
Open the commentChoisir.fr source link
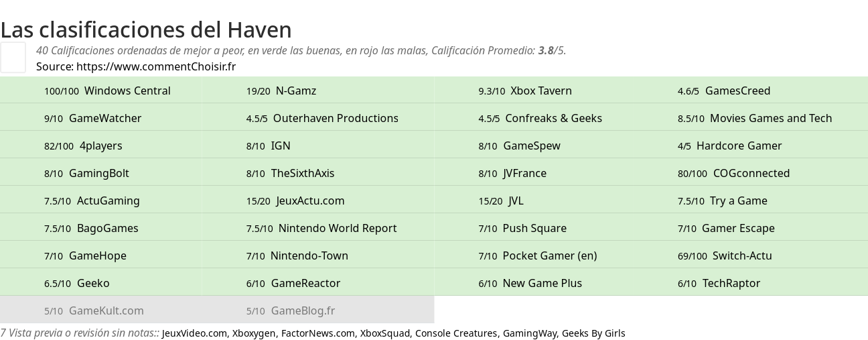tap(155, 66)
